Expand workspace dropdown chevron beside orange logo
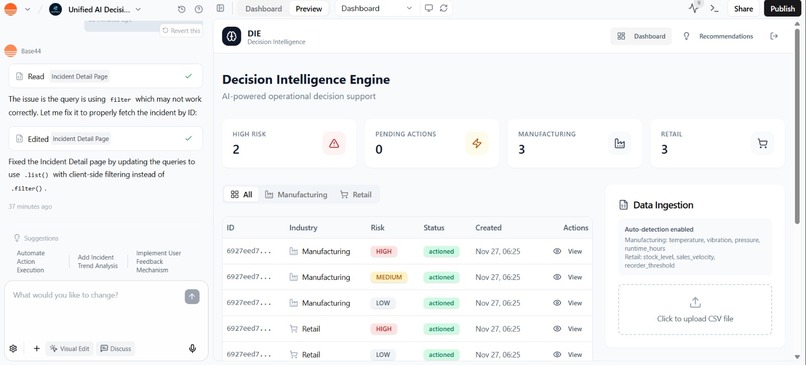The width and height of the screenshot is (806, 365). [27, 9]
